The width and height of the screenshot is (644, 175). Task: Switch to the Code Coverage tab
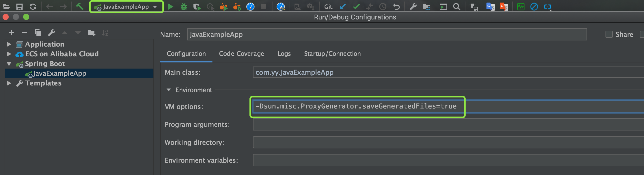[x=241, y=54]
